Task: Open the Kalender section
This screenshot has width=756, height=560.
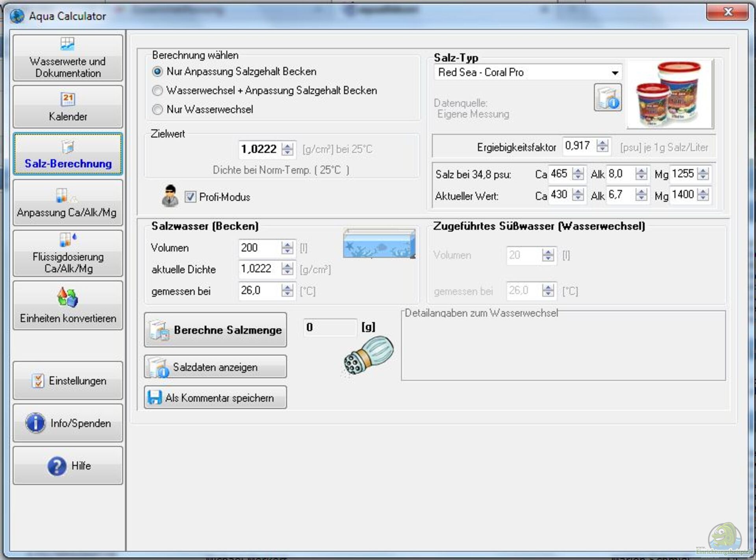Action: point(68,107)
